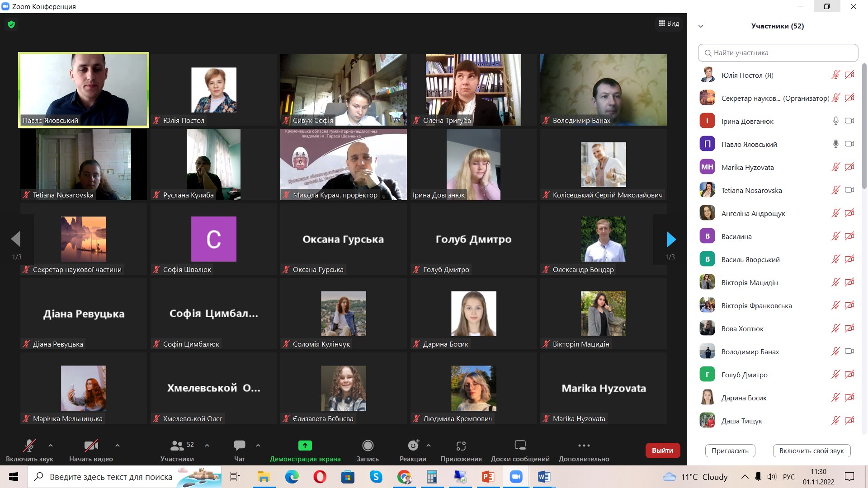Start recording with the Запись icon
This screenshot has width=868, height=488.
pos(368,446)
